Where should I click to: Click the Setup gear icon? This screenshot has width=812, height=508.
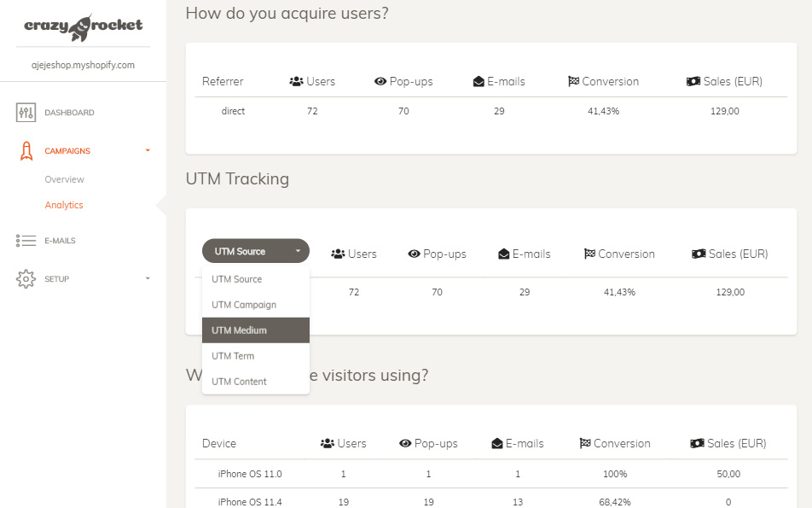point(26,279)
